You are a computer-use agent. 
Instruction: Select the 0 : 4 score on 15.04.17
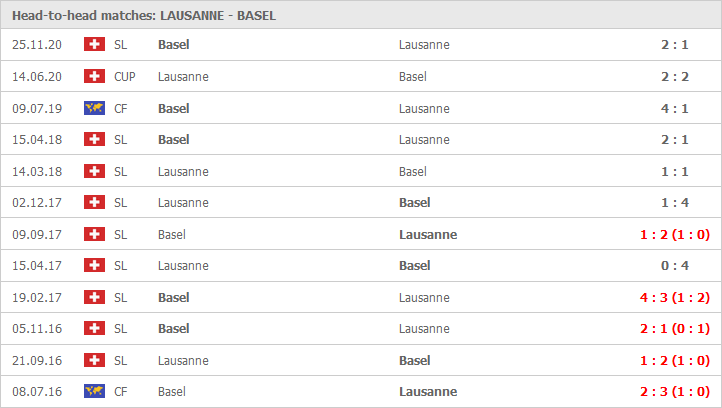[x=675, y=266]
